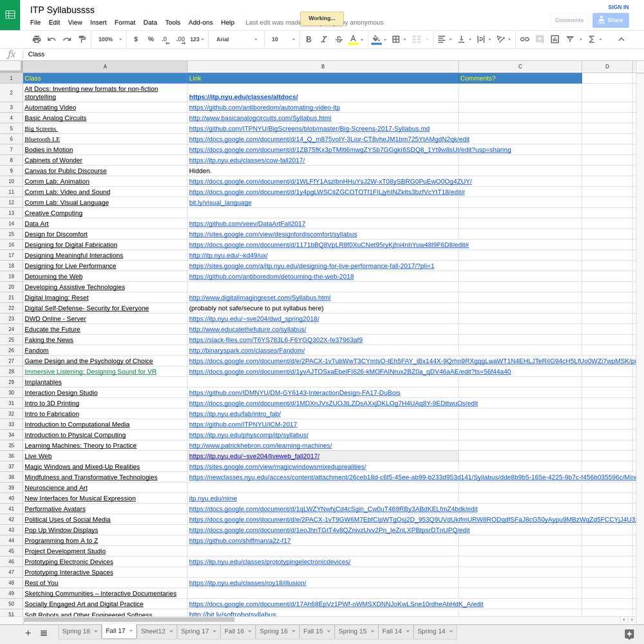This screenshot has width=644, height=644.
Task: Undo the last action
Action: pyautogui.click(x=52, y=39)
